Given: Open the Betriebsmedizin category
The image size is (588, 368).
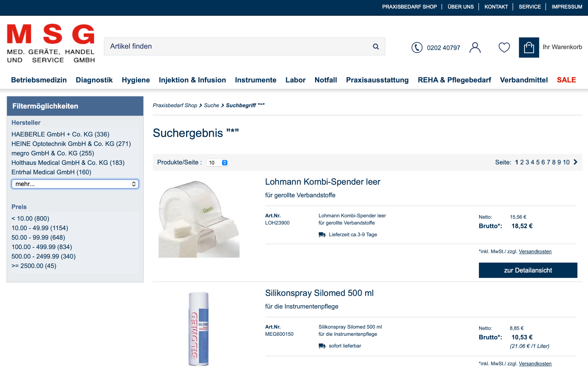Looking at the screenshot, I should tap(39, 80).
